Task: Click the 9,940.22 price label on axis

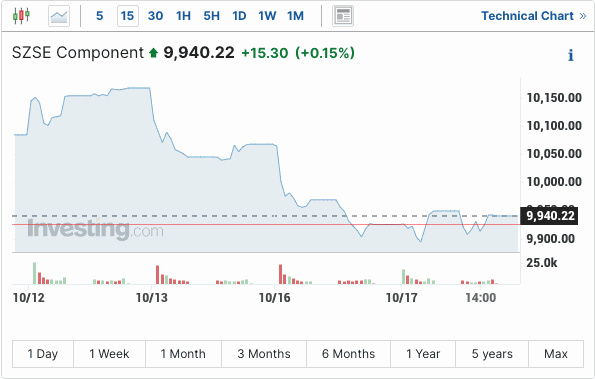Action: click(x=549, y=215)
